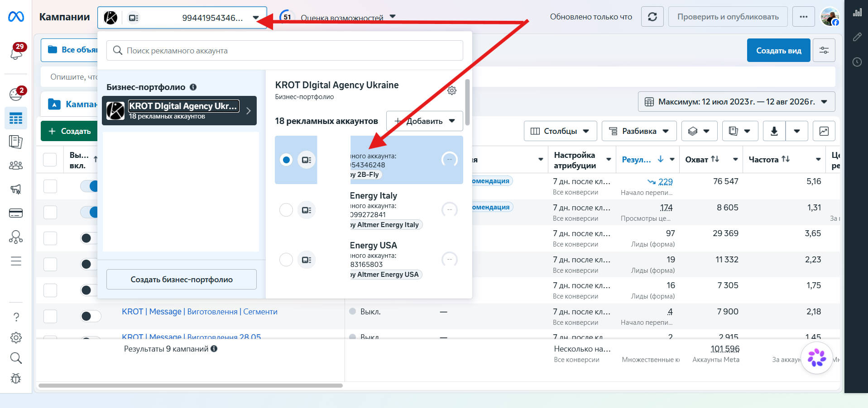Open the ads reporting icon in sidebar
The width and height of the screenshot is (868, 408).
click(x=16, y=142)
